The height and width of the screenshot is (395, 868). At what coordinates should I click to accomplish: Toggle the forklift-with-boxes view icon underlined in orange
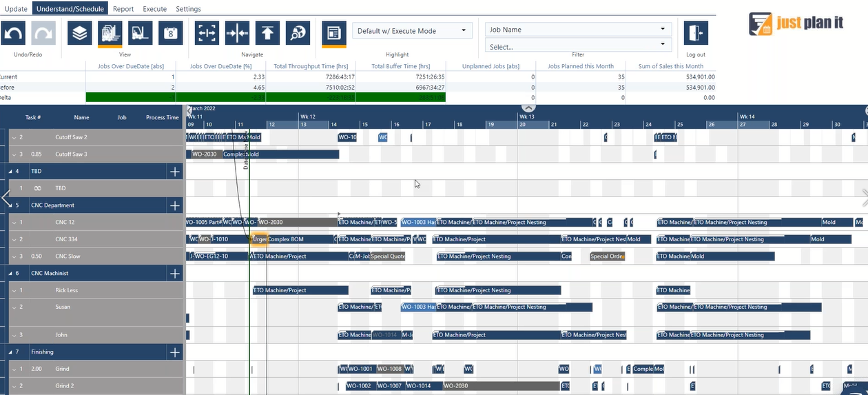coord(110,33)
